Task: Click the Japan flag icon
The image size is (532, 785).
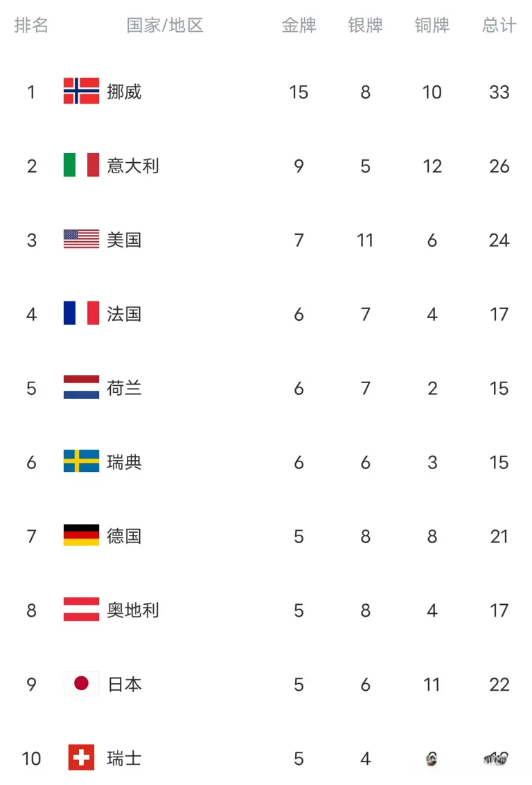Action: pos(81,683)
